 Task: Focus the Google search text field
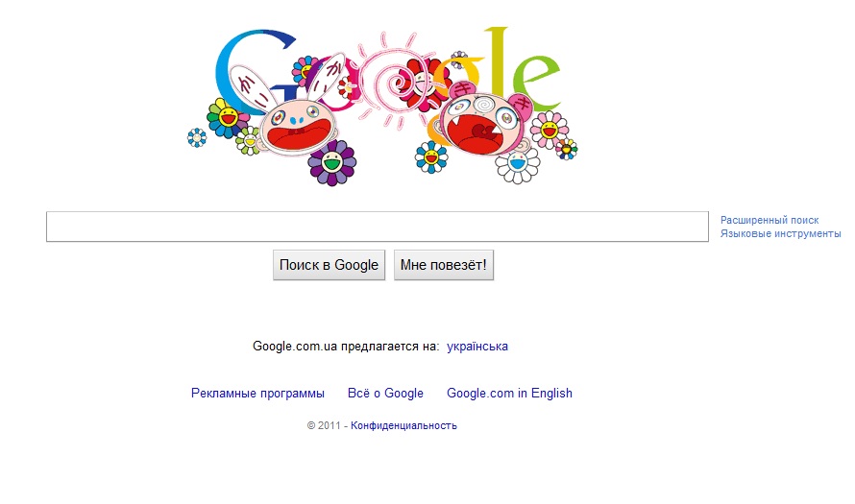coord(378,227)
